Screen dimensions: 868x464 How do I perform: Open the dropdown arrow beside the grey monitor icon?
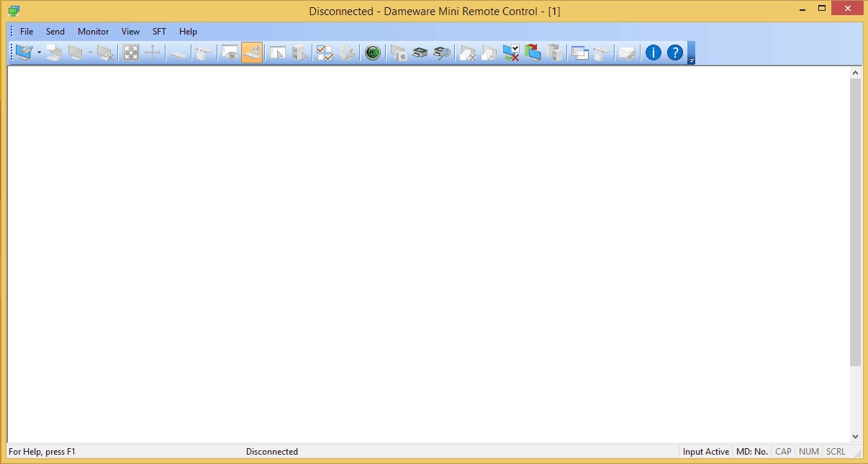[90, 53]
